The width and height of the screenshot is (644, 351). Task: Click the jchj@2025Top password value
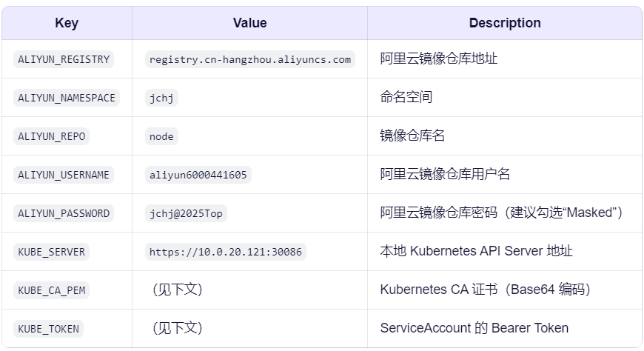pyautogui.click(x=186, y=213)
